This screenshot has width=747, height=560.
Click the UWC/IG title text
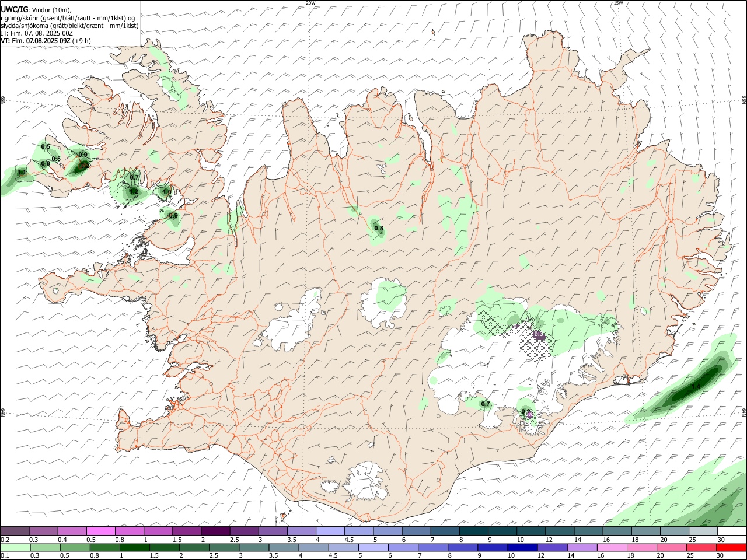pyautogui.click(x=14, y=9)
